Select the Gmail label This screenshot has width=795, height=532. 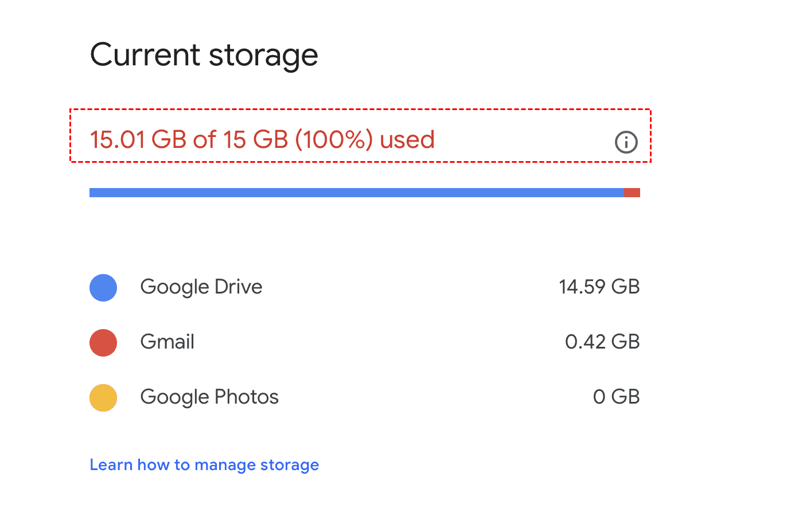point(167,342)
